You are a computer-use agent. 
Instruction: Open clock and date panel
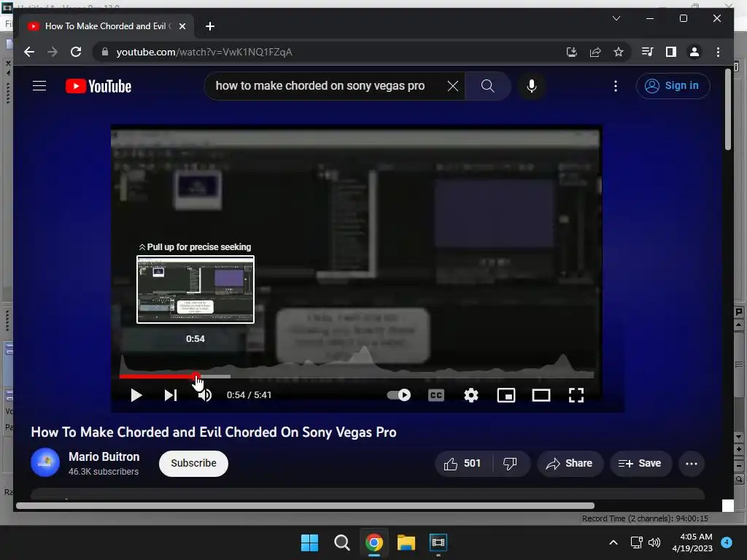pyautogui.click(x=692, y=542)
